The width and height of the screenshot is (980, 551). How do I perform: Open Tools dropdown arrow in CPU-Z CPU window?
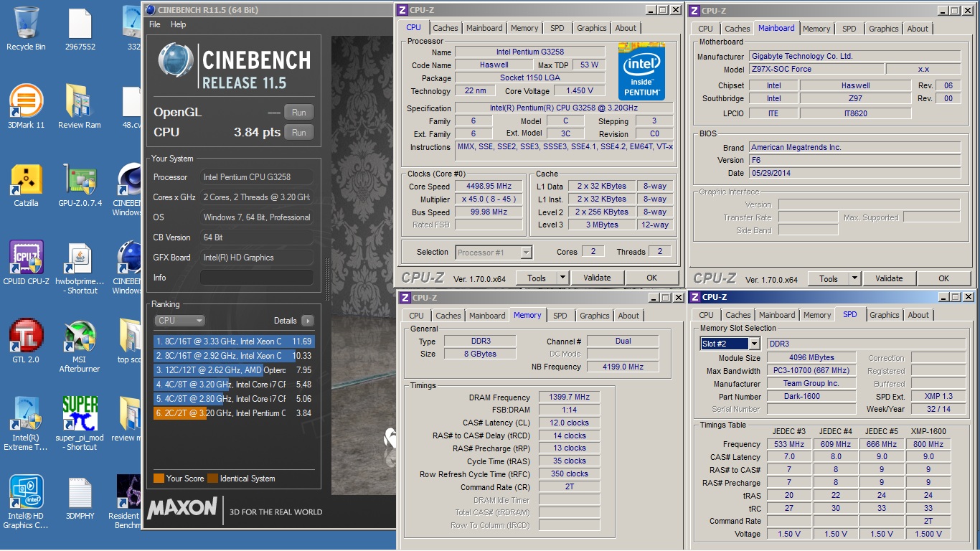[562, 278]
